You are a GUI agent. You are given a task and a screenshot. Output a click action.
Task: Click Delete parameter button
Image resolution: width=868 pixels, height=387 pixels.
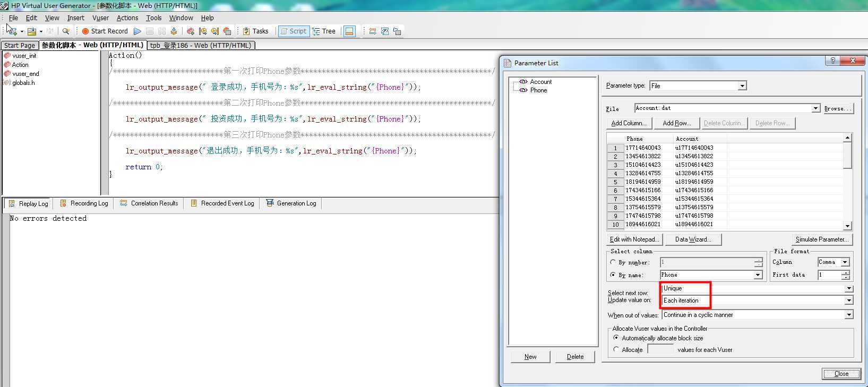point(575,357)
